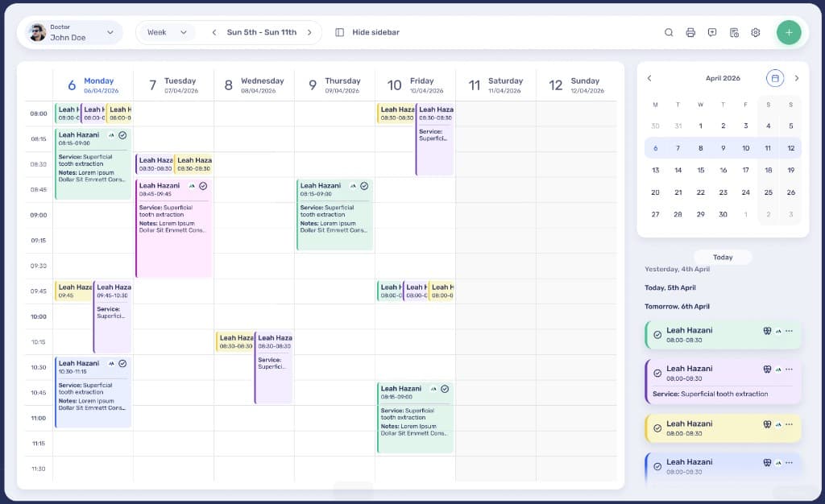This screenshot has height=504, width=825.
Task: Click Hide sidebar button
Action: (x=367, y=32)
